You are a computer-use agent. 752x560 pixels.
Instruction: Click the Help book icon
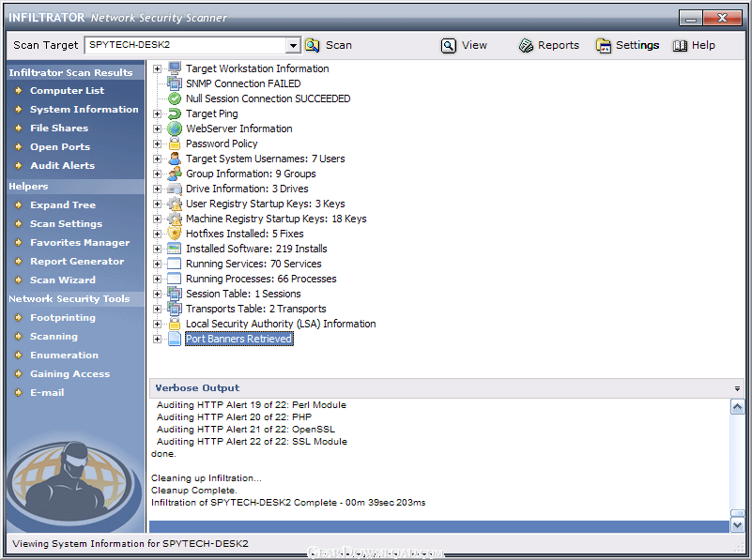coord(680,46)
